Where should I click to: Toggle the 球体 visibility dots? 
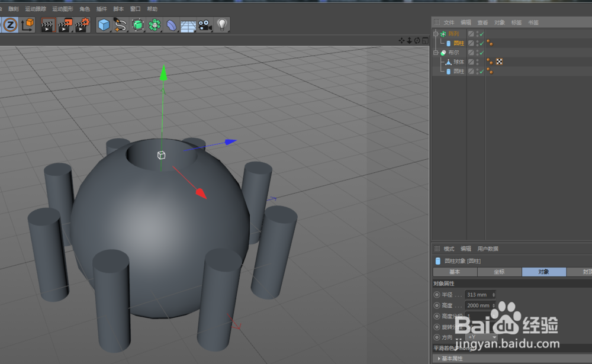(476, 62)
